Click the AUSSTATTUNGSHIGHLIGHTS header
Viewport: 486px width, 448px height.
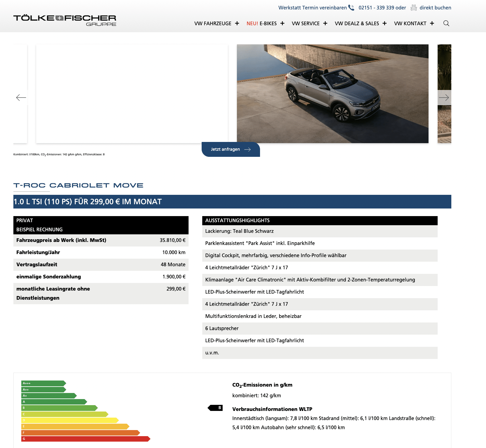coord(320,220)
